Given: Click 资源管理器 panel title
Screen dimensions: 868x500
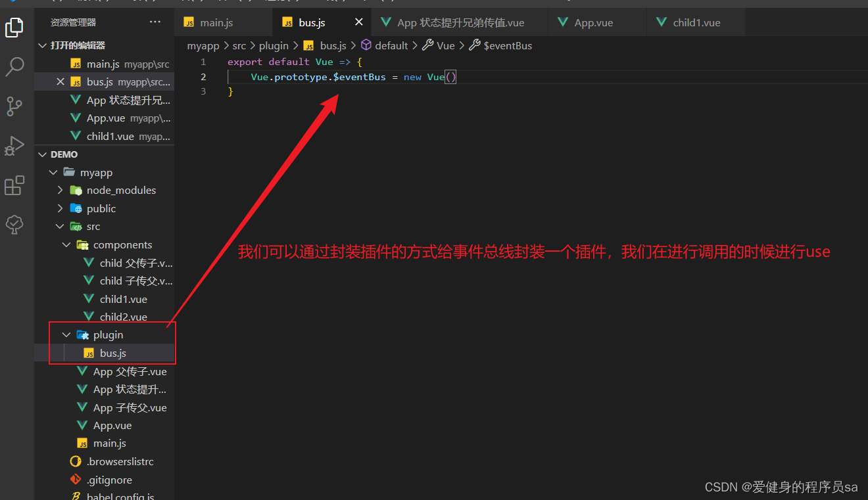Looking at the screenshot, I should (73, 22).
